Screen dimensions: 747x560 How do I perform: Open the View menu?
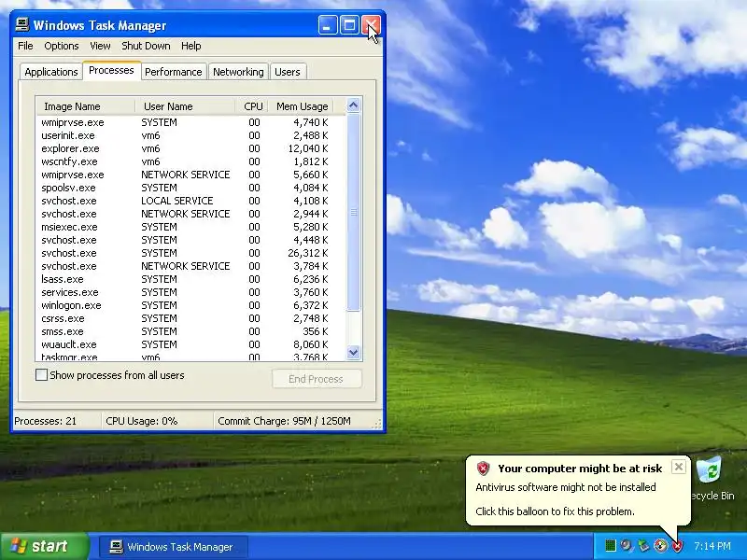pos(100,46)
